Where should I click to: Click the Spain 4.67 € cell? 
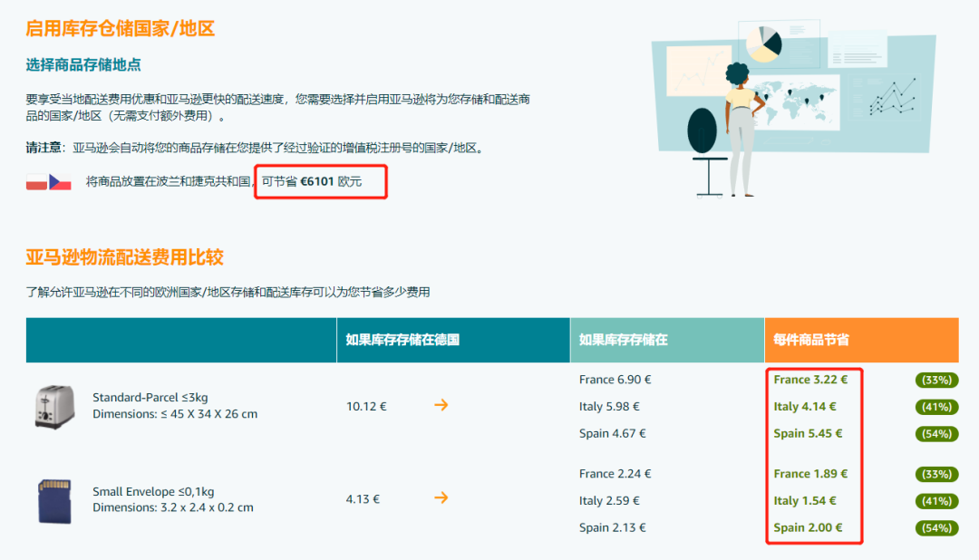point(613,433)
